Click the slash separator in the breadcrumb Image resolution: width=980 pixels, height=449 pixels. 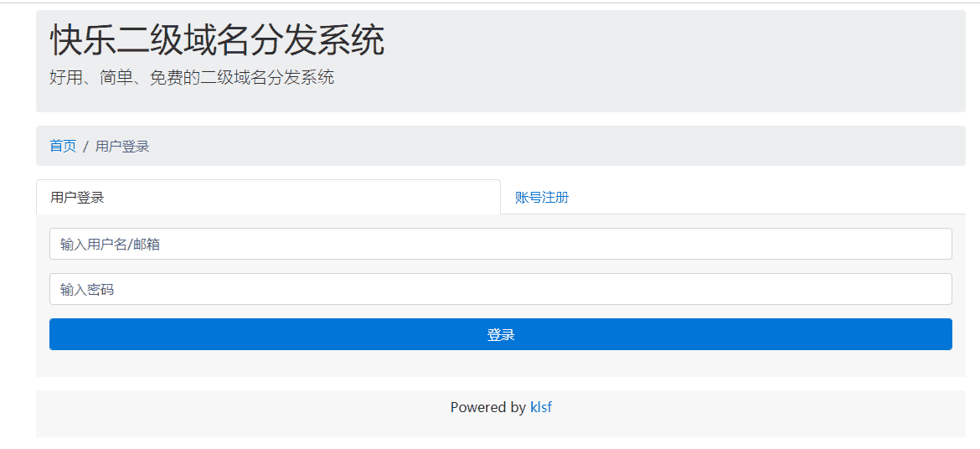point(85,147)
